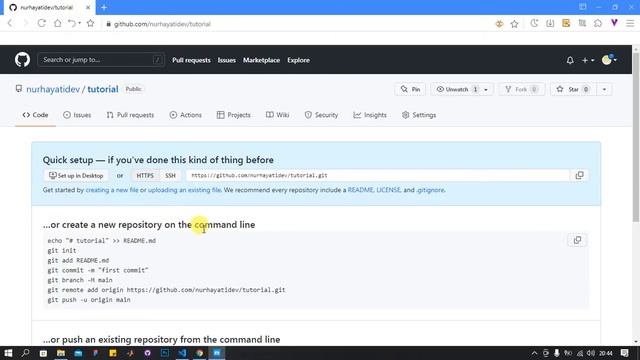Click Set up in Desktop
This screenshot has width=640, height=360.
76,176
